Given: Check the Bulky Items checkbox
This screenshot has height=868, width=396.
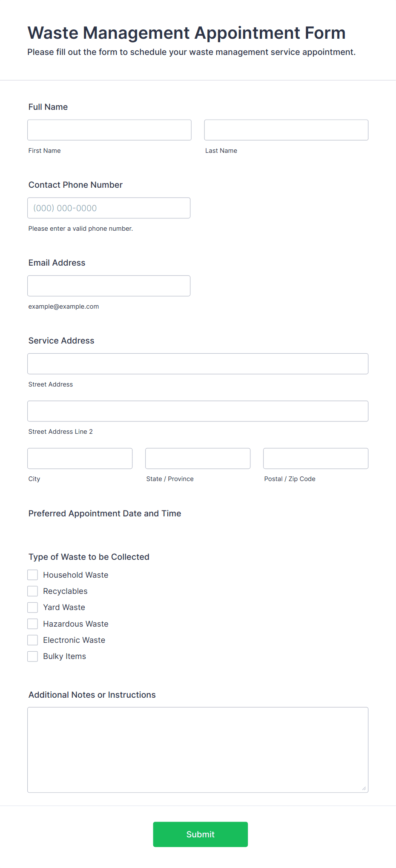Looking at the screenshot, I should coord(33,656).
